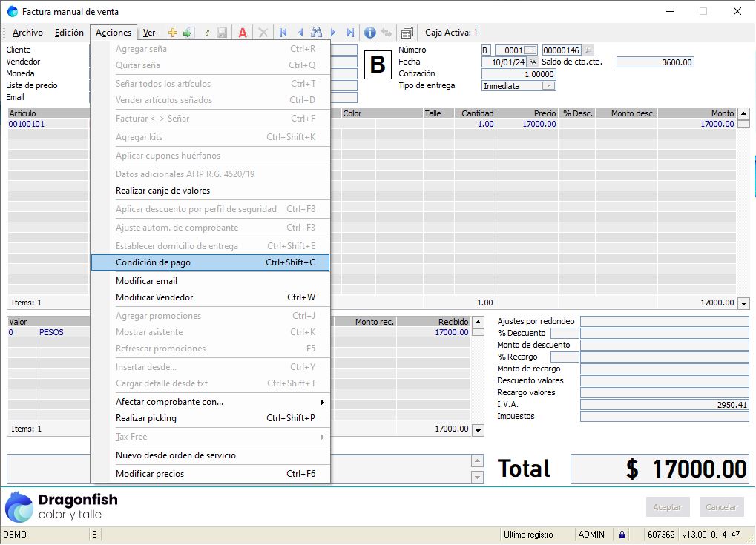Viewport: 756px width, 545px height.
Task: Click down arrow of Valor grid scrollbar
Action: click(479, 430)
